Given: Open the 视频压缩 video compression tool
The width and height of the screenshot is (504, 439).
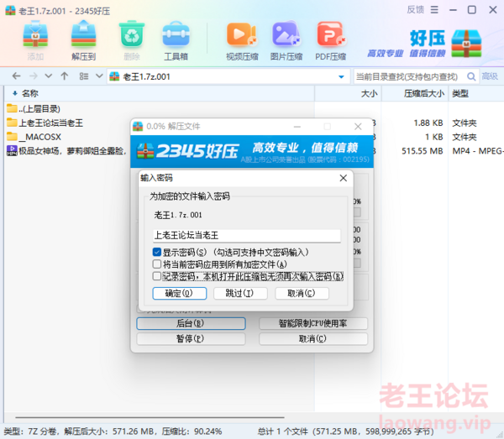Looking at the screenshot, I should click(x=242, y=40).
